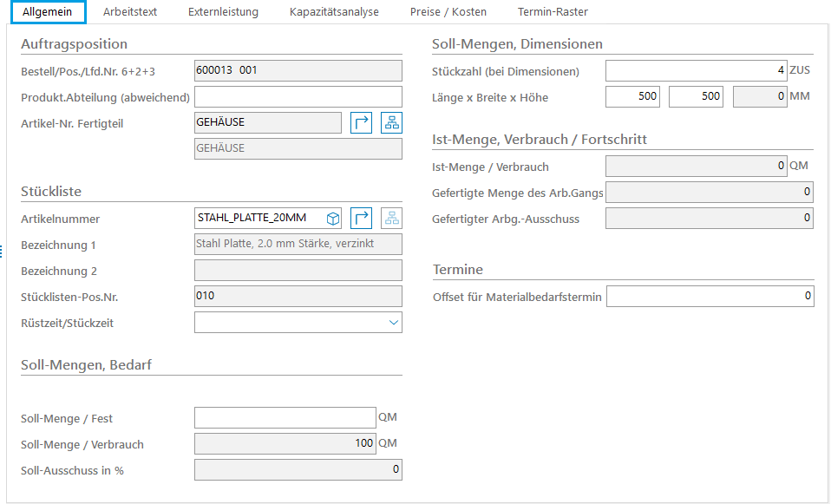Click the jump arrow beside STAHL_PLATTE_20MM
The width and height of the screenshot is (831, 504).
pyautogui.click(x=362, y=219)
